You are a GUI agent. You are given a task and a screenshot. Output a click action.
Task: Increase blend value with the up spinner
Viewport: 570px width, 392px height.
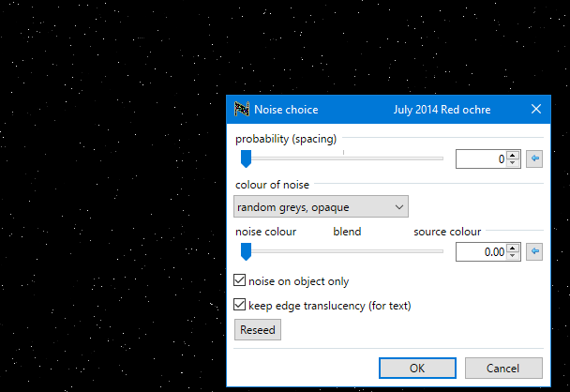pyautogui.click(x=513, y=248)
